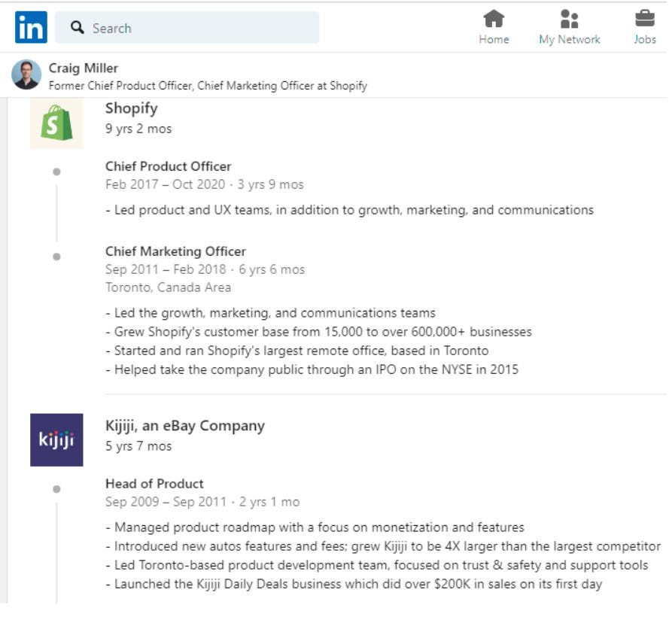
Task: Go to My Network label
Action: click(x=570, y=39)
